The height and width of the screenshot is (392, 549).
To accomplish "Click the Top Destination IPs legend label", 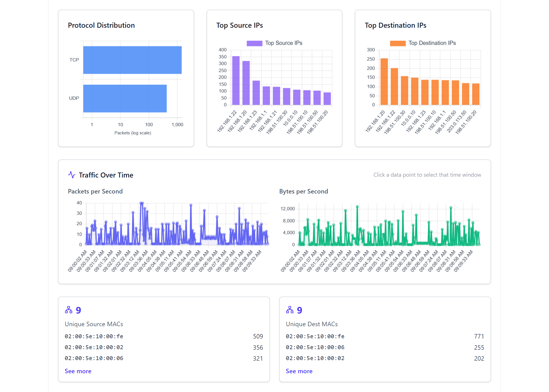I will pos(432,43).
